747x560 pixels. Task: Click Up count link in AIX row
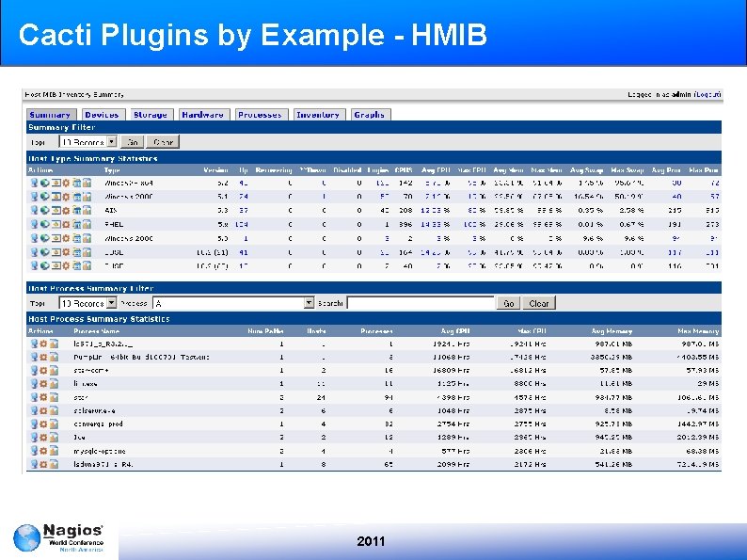243,210
